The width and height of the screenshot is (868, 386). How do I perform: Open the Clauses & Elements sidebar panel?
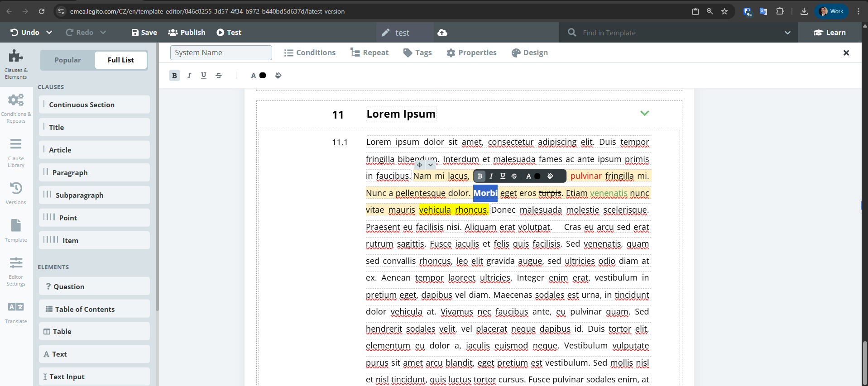16,64
